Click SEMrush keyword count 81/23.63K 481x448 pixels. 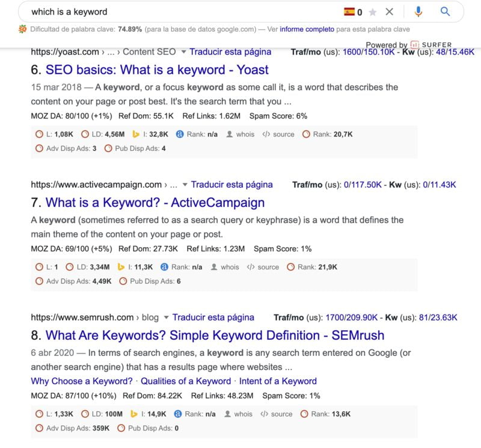(x=438, y=318)
